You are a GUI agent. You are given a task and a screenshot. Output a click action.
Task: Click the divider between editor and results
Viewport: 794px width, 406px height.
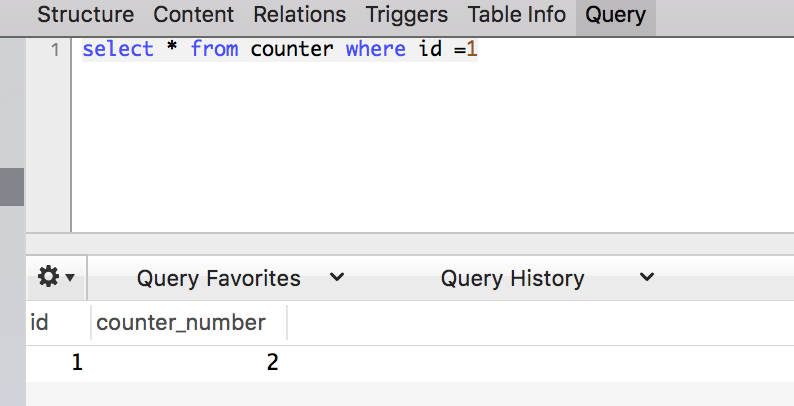pos(410,243)
